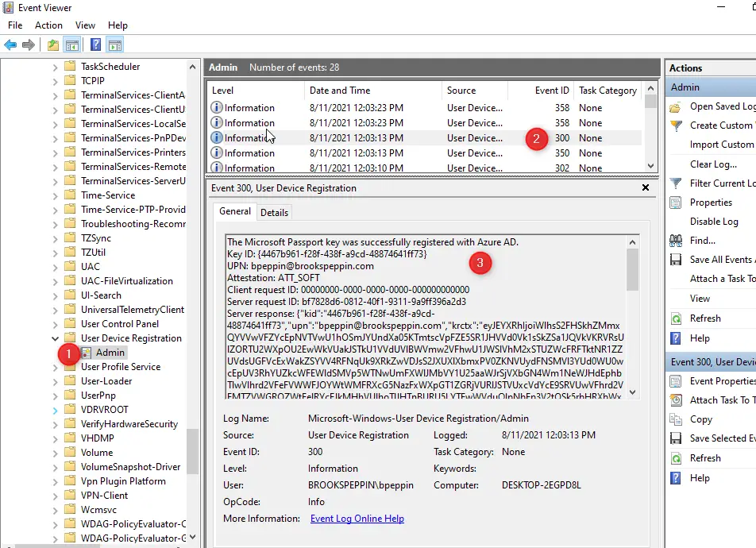The height and width of the screenshot is (548, 756).
Task: Select the Vpn Plugin Platform tree item
Action: 123,481
